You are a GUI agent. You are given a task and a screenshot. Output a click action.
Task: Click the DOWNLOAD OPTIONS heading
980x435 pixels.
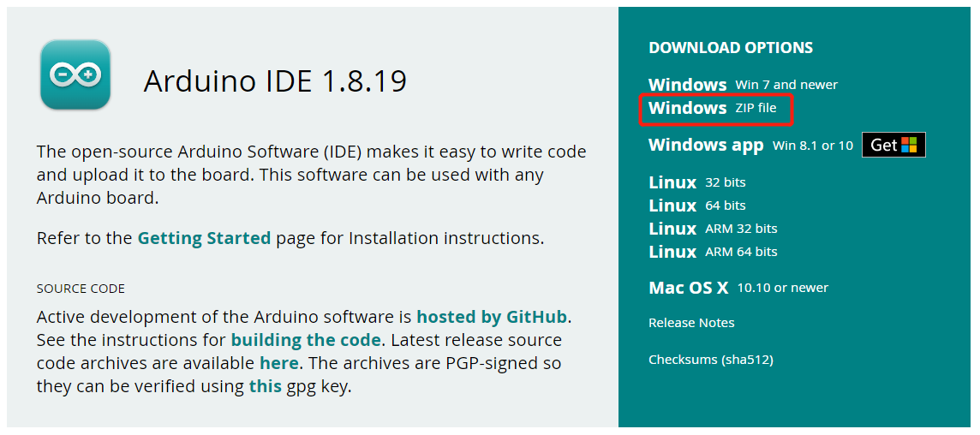click(731, 47)
